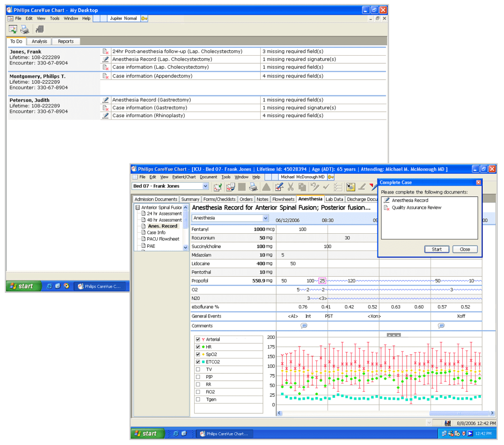This screenshot has height=445, width=504.
Task: Click pen icon beside Anesthesia Record (Gastrectomy)
Action: (105, 100)
